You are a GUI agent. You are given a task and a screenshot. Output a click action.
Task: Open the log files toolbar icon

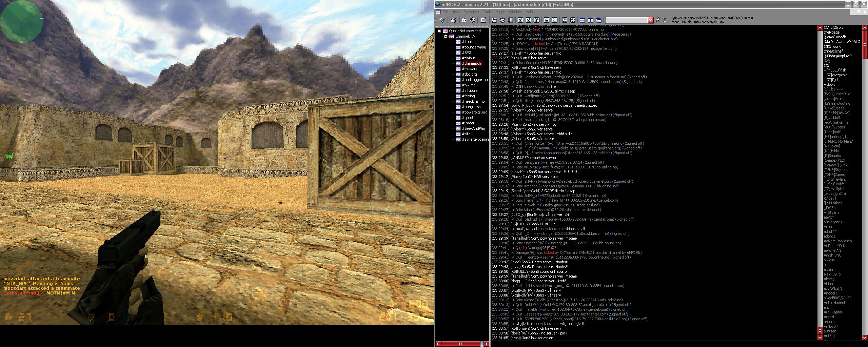click(555, 20)
